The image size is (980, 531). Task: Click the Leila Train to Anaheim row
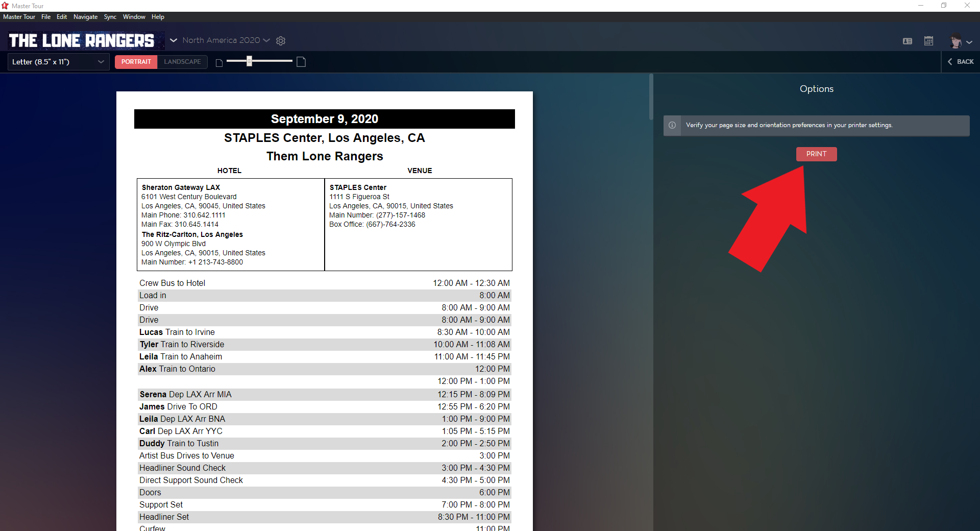(325, 356)
